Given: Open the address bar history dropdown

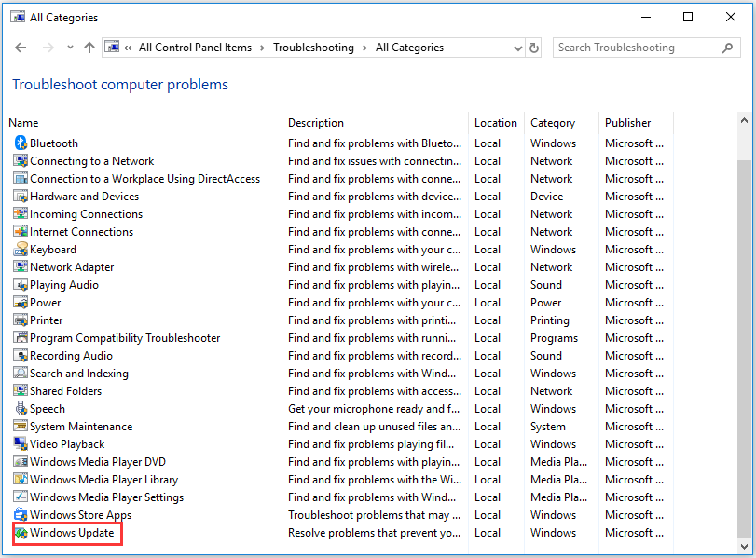Looking at the screenshot, I should (x=517, y=48).
